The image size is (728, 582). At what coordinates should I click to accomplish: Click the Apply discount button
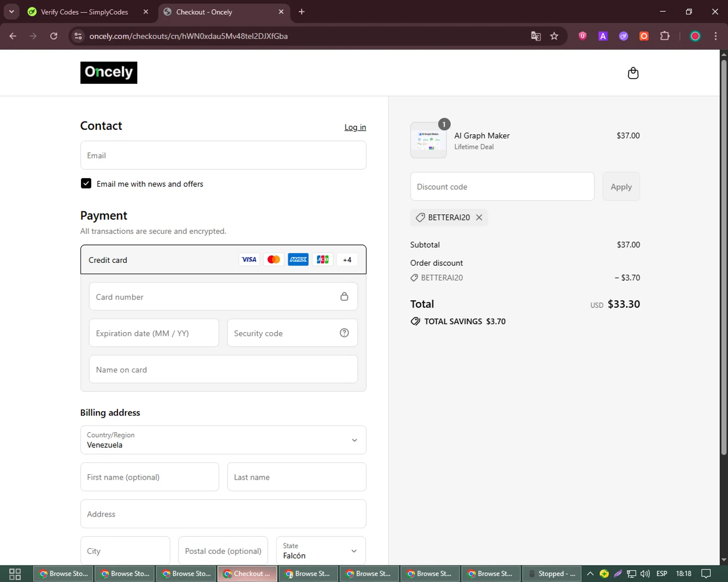coord(621,187)
